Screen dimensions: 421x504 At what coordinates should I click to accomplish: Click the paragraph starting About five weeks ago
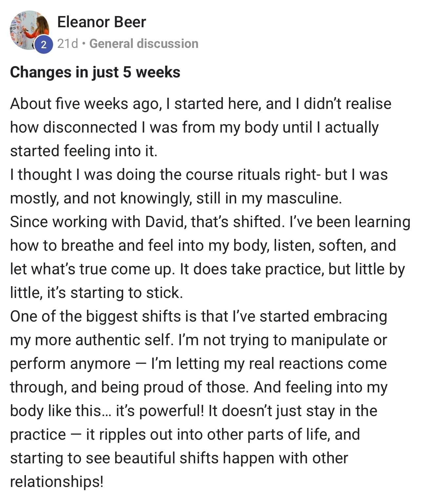pos(201,127)
